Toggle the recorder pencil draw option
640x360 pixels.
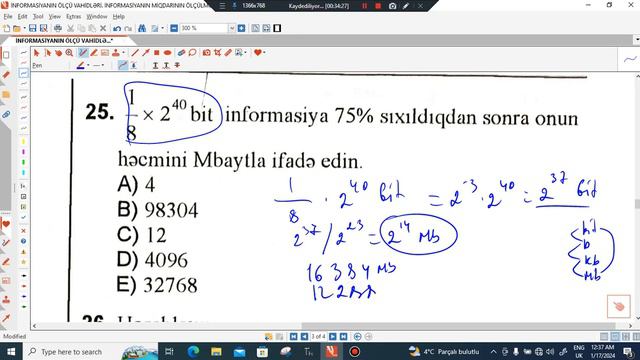tap(406, 6)
